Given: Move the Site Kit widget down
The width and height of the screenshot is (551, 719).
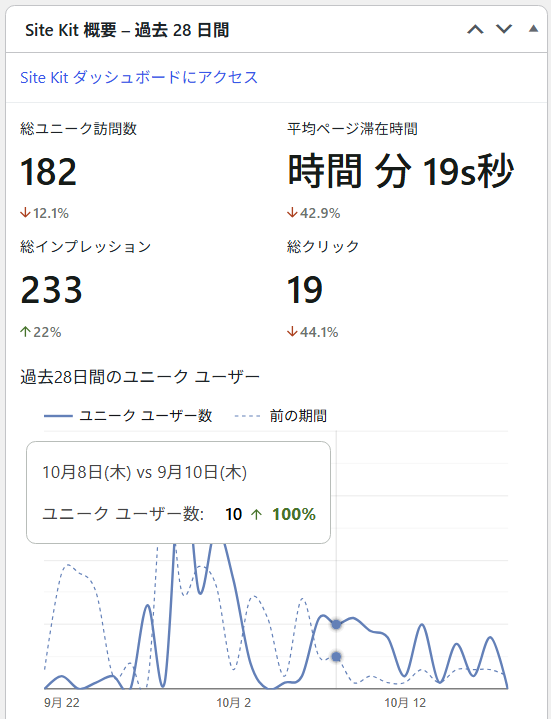Looking at the screenshot, I should coord(504,29).
